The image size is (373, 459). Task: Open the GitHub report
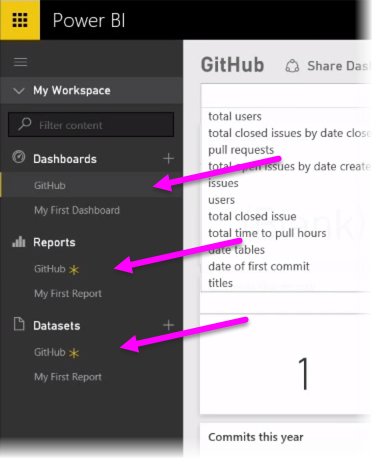(x=50, y=269)
